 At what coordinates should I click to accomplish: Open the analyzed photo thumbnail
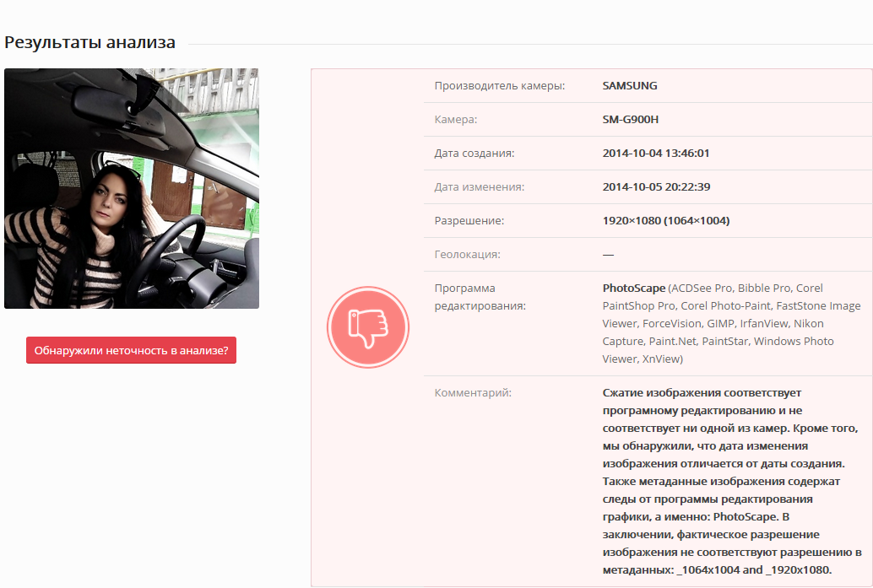132,189
